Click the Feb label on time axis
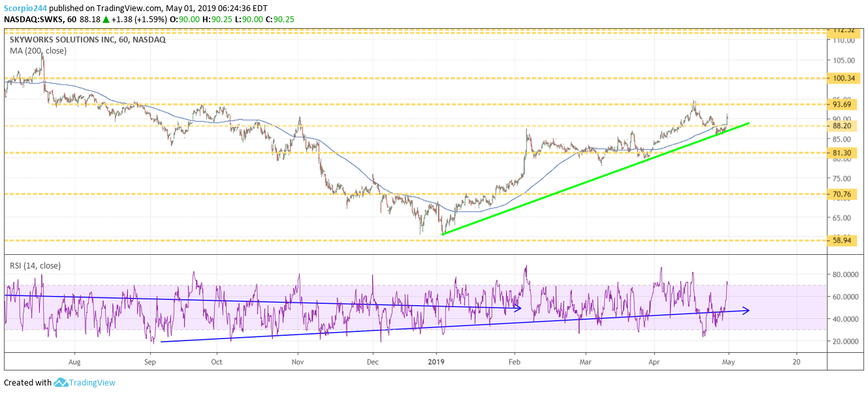 [x=514, y=361]
